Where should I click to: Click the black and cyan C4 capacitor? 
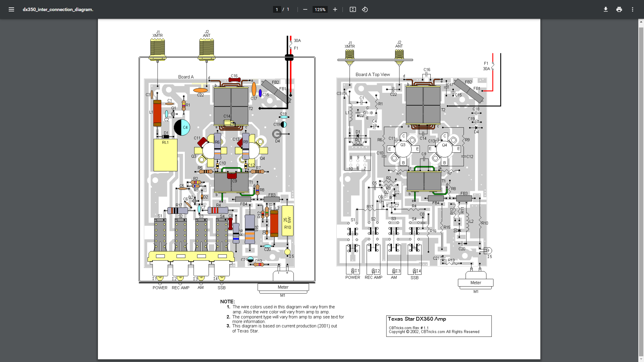pos(182,127)
